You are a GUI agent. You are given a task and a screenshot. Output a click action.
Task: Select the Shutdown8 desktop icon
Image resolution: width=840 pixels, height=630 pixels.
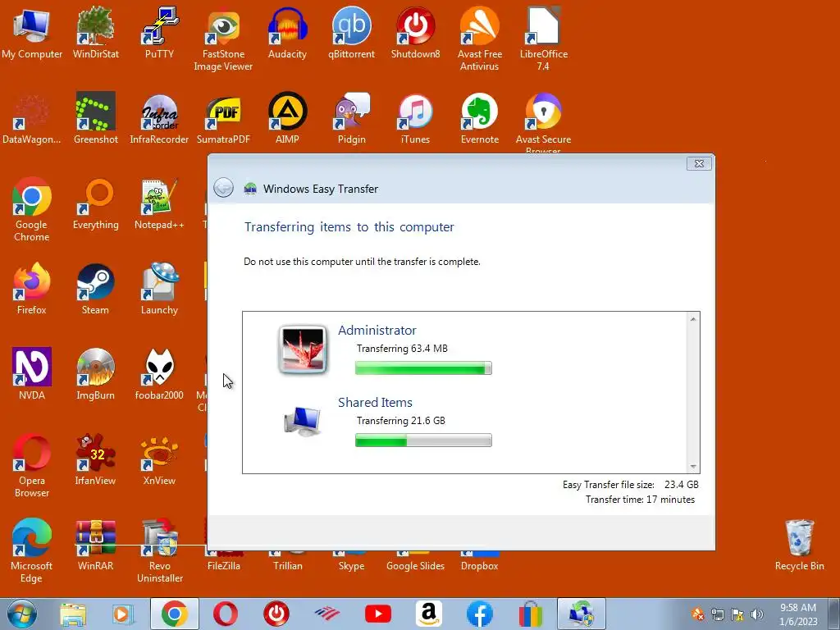click(x=415, y=32)
